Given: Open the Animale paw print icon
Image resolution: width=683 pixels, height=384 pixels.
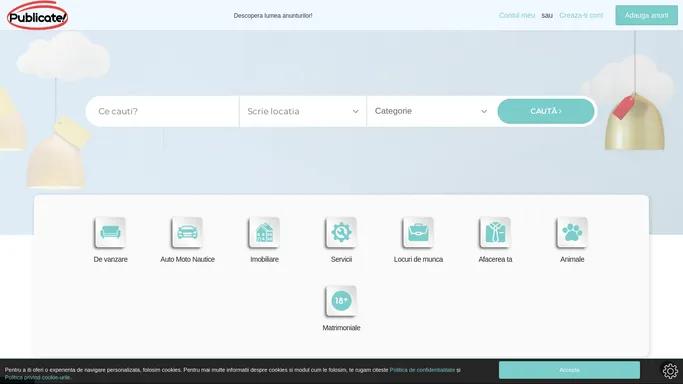Looking at the screenshot, I should [572, 232].
